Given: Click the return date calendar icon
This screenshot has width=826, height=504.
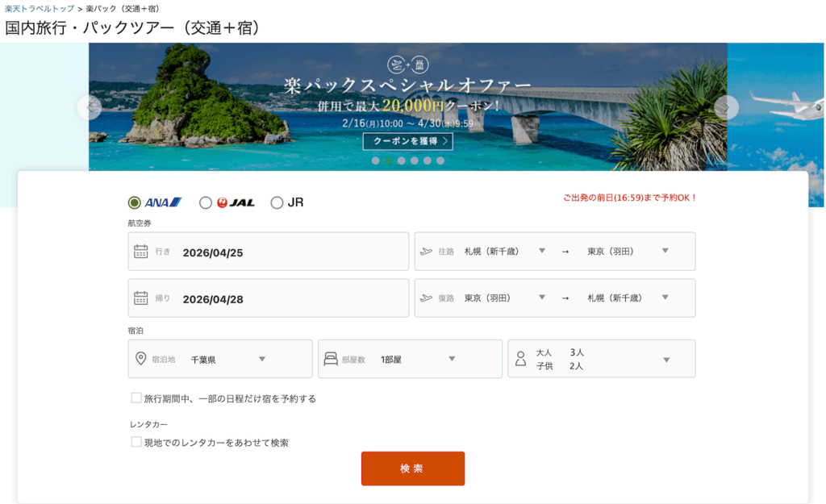Looking at the screenshot, I should coord(141,298).
